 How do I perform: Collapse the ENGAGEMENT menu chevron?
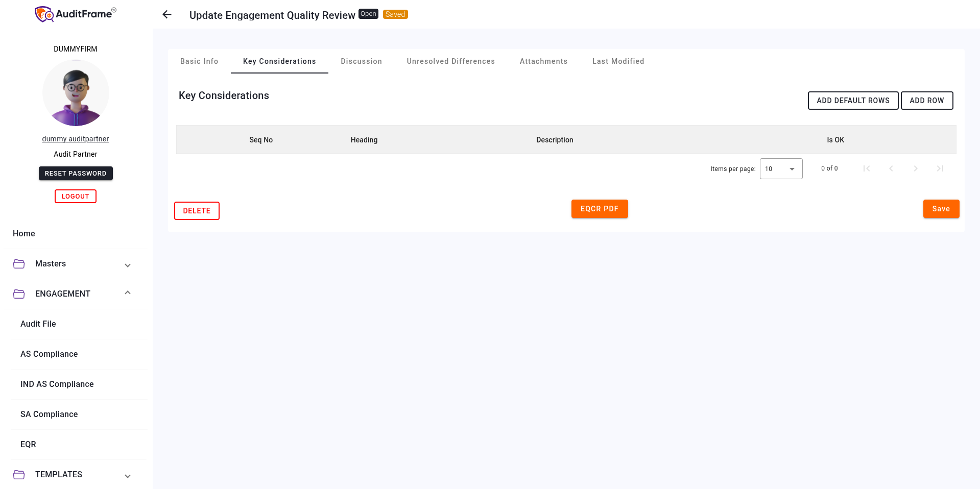tap(128, 293)
